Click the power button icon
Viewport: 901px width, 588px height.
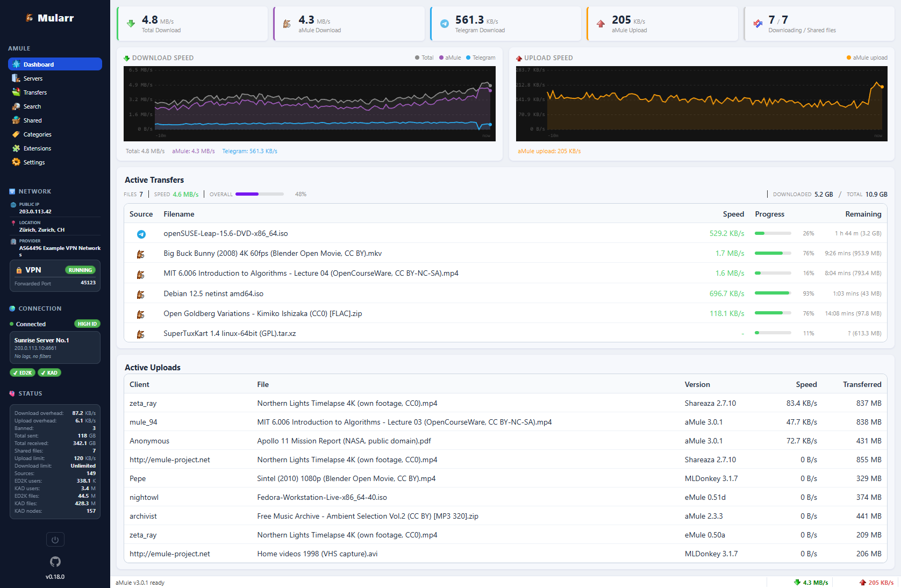coord(55,540)
